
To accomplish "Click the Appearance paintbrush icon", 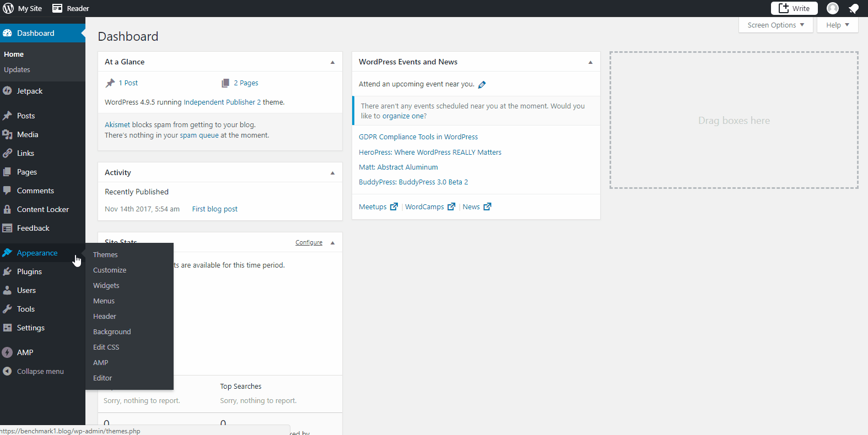I will (x=7, y=253).
